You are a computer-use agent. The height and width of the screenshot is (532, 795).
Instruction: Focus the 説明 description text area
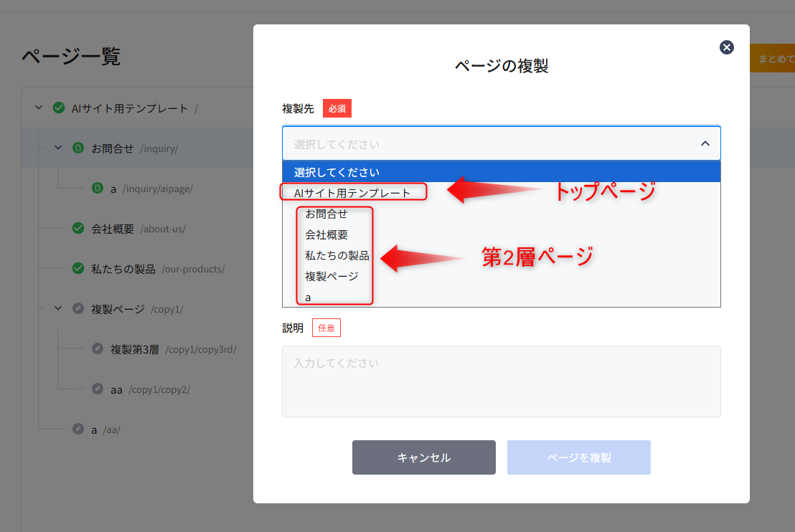pos(501,381)
